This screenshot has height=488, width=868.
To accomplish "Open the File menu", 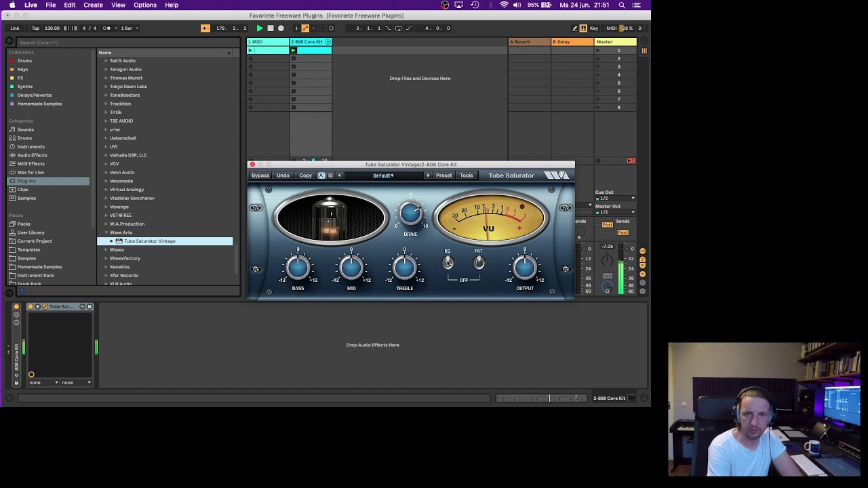I will coord(51,5).
